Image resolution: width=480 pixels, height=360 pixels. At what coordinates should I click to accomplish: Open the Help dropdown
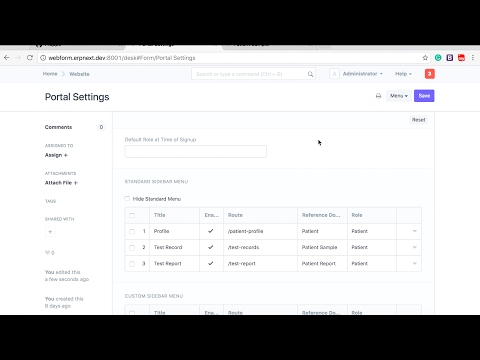[x=403, y=74]
